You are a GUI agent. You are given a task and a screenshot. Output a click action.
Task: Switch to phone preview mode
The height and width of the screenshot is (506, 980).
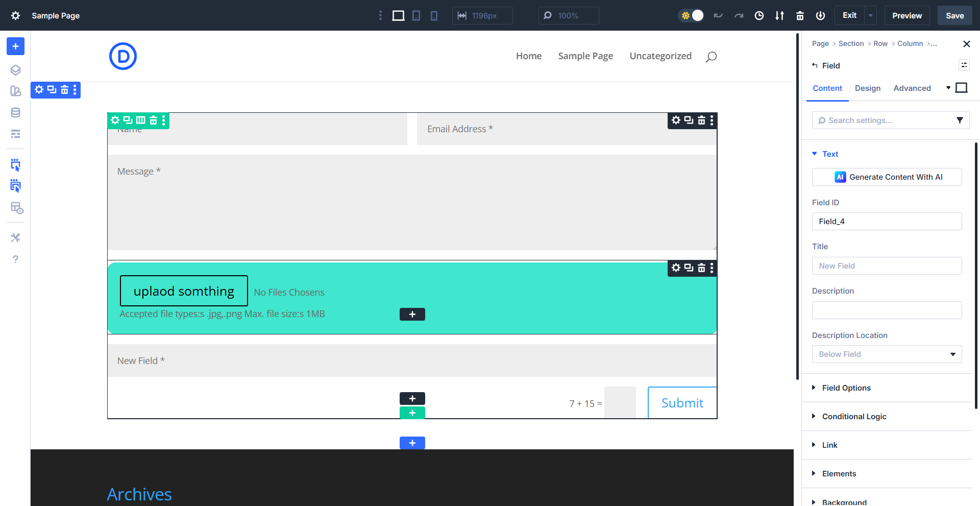(434, 15)
